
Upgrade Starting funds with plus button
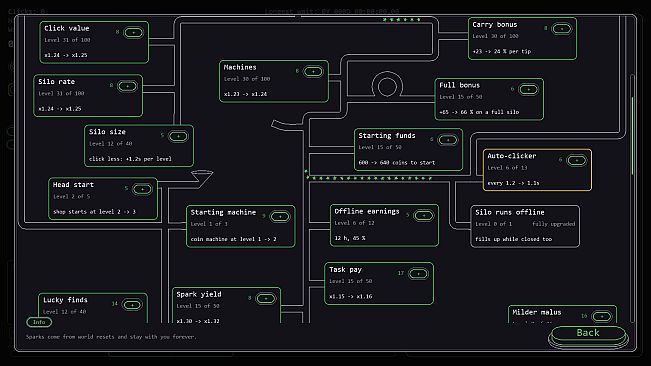tap(448, 140)
